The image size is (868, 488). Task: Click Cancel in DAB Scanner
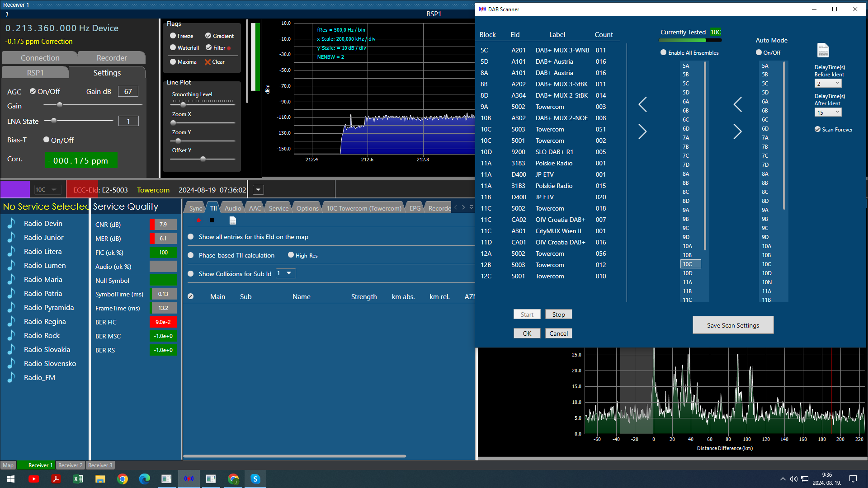coord(558,333)
